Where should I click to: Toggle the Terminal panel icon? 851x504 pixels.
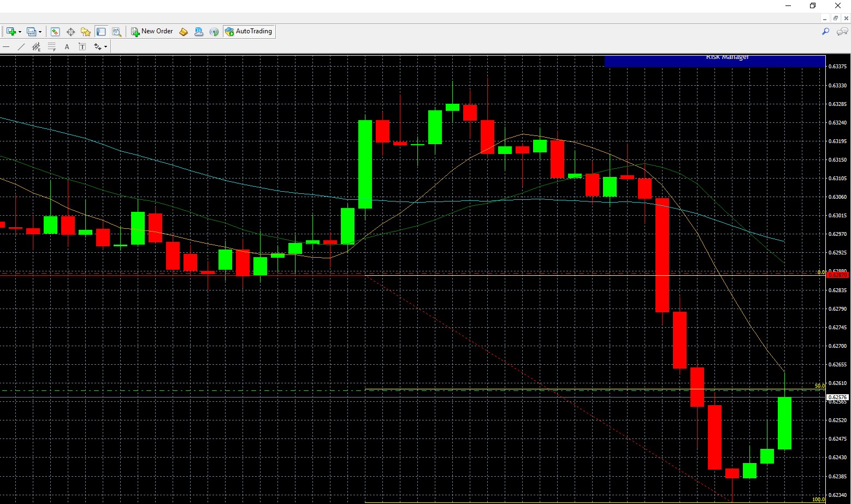point(101,32)
